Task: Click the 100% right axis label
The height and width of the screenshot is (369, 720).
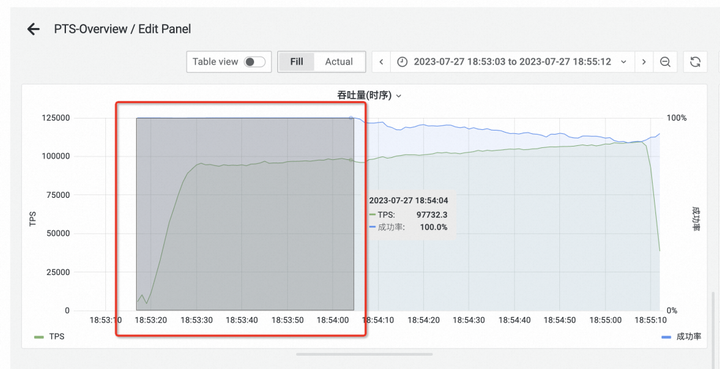Action: (x=676, y=118)
